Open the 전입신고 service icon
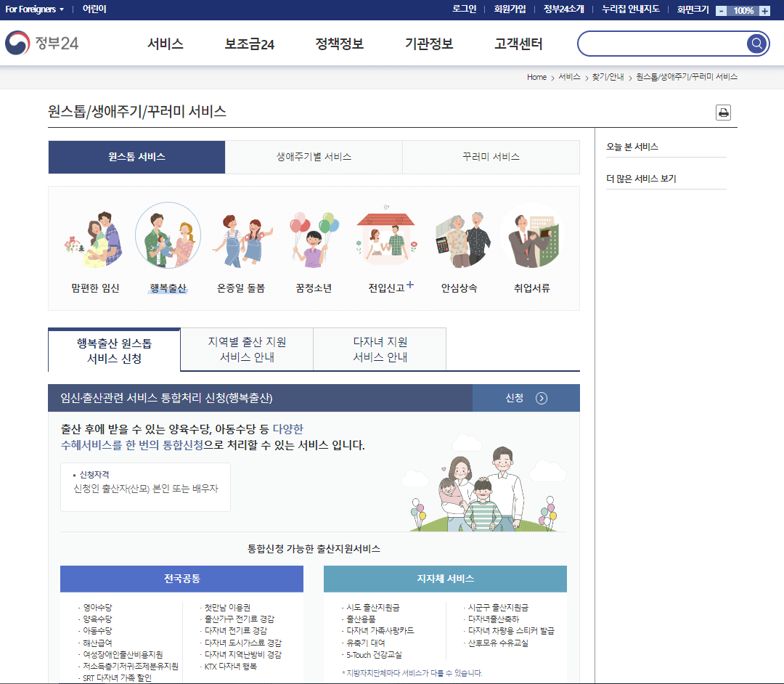The height and width of the screenshot is (684, 784). click(x=385, y=240)
